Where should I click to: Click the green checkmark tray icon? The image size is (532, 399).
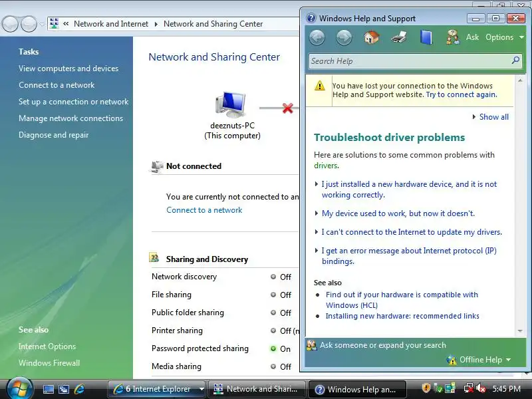click(x=438, y=388)
